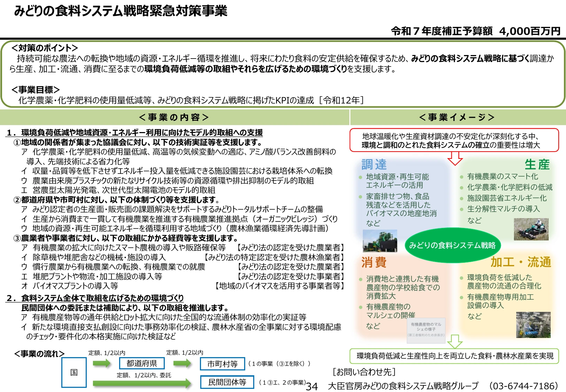Click the line mentioning みどりトータルサポートチームの整備
The height and width of the screenshot is (392, 566).
(x=172, y=209)
